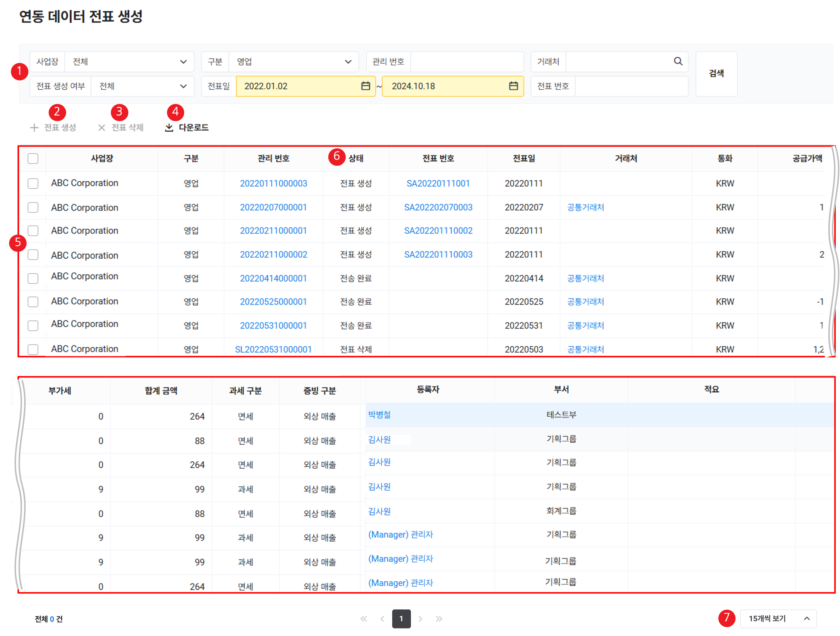Click the plus icon for 전표 생성
The width and height of the screenshot is (840, 636).
pos(34,128)
